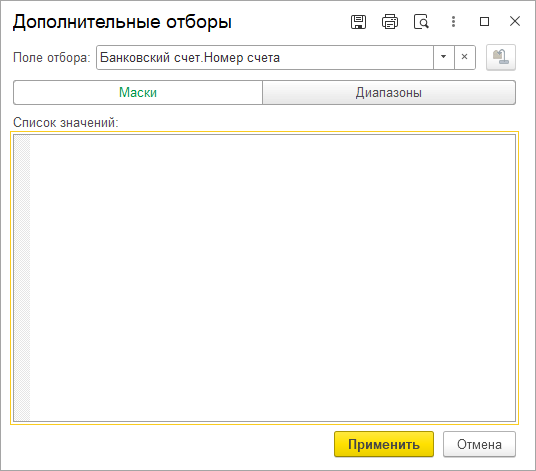Click inside the empty values list area
The height and width of the screenshot is (471, 536).
(x=272, y=278)
